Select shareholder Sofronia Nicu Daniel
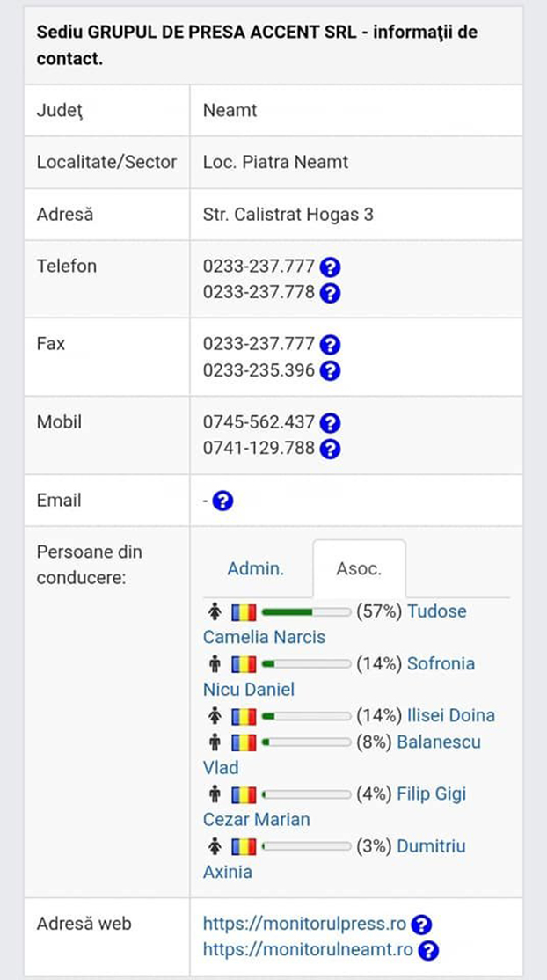This screenshot has height=980, width=547. (x=441, y=663)
